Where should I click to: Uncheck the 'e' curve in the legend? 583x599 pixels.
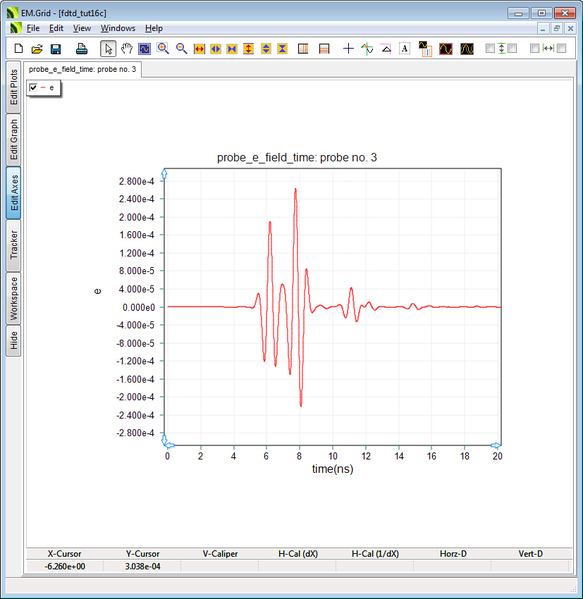33,87
